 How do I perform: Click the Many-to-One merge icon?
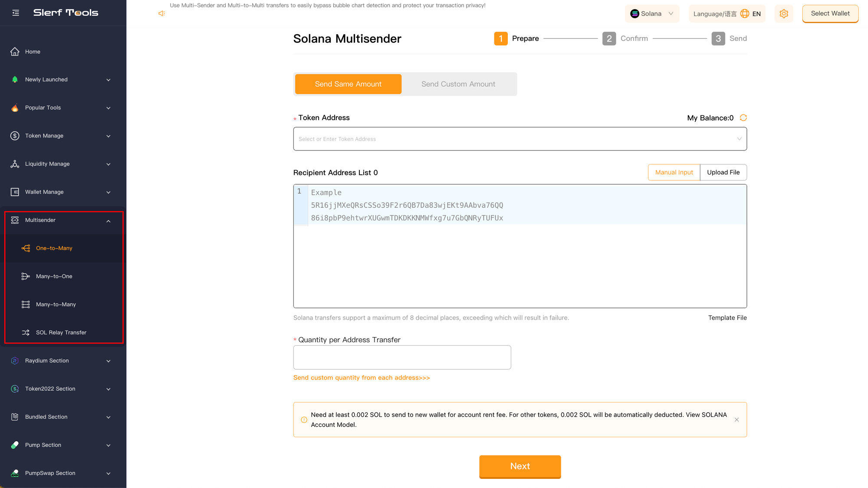point(26,276)
